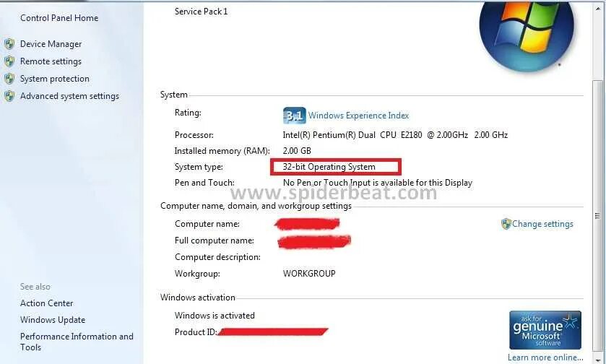
Task: Click the vertical scrollbar thumb
Action: 597,216
